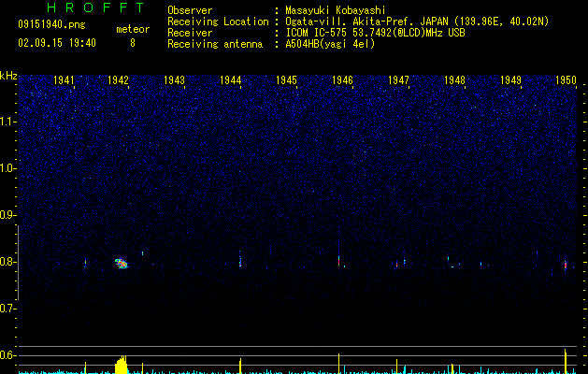
Task: Click the Ogata-vill. Akita-Pref. JAPAN location text
Action: tap(417, 22)
